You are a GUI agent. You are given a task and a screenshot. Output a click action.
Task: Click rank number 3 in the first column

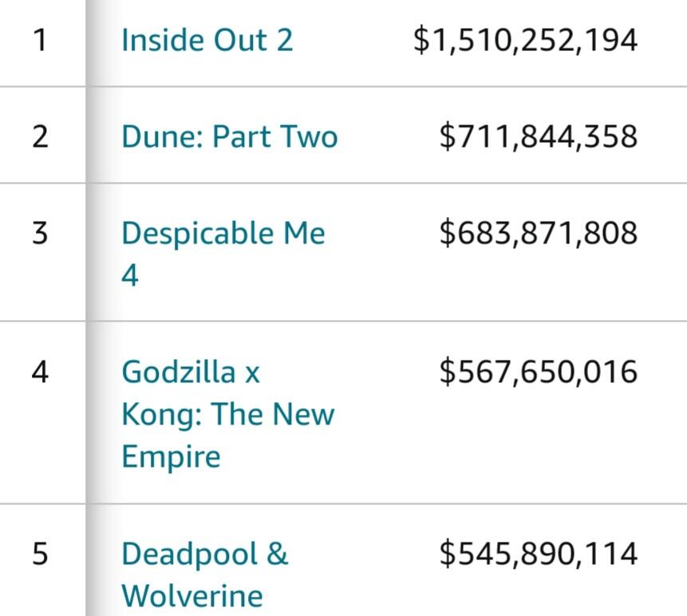40,234
